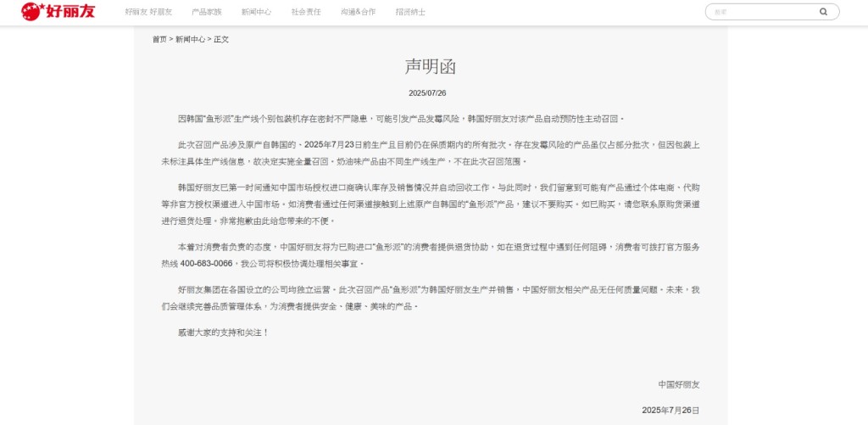868x425 pixels.
Task: Click the 好丽友 logo in the header
Action: (58, 11)
